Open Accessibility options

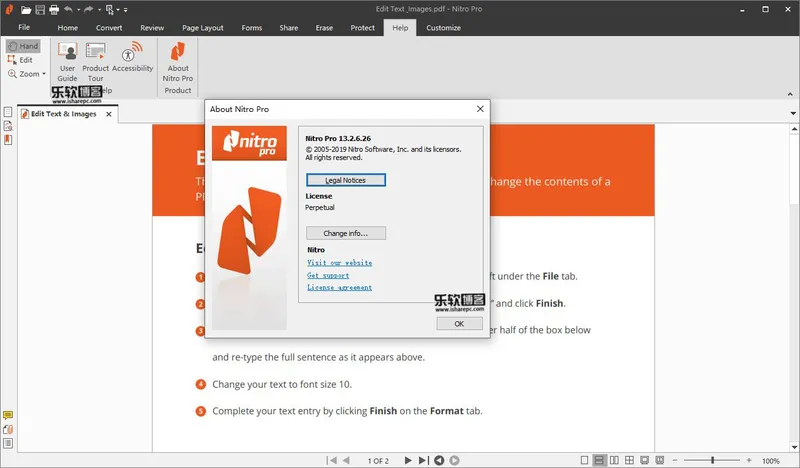(x=133, y=57)
